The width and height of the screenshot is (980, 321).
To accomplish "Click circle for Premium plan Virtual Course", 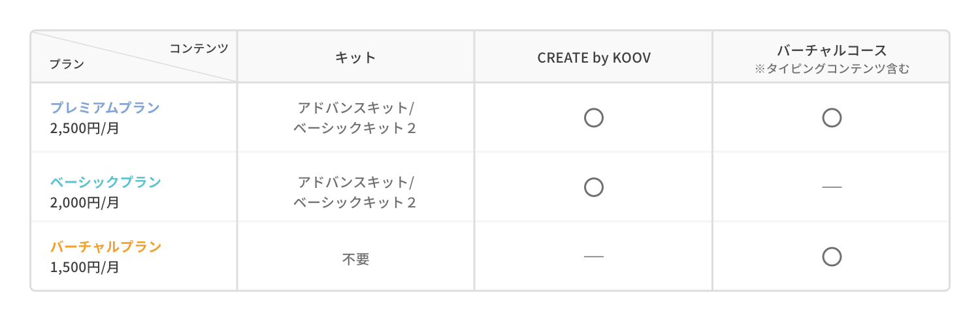I will pyautogui.click(x=832, y=118).
